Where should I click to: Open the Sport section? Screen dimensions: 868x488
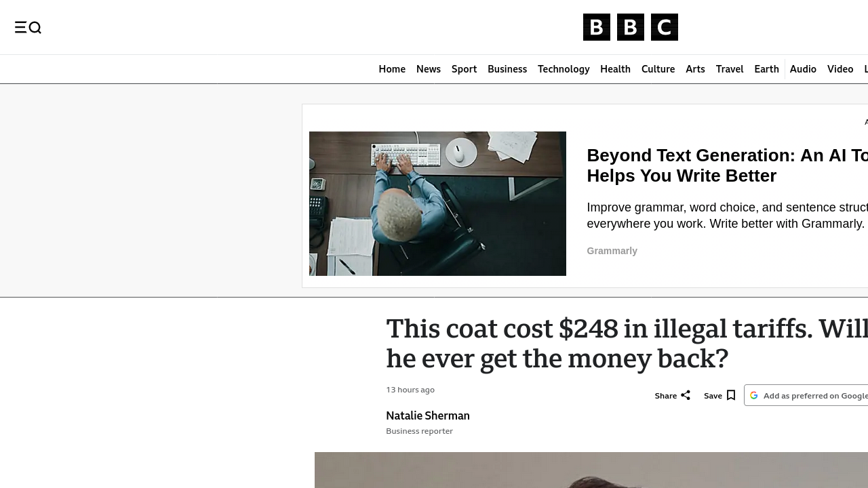(x=465, y=69)
